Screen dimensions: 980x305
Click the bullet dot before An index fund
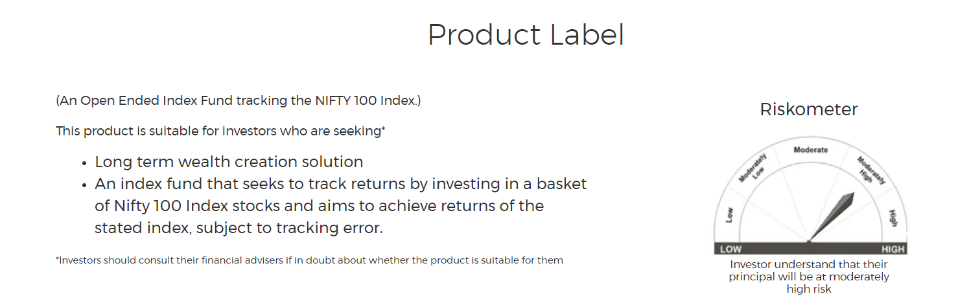point(84,185)
